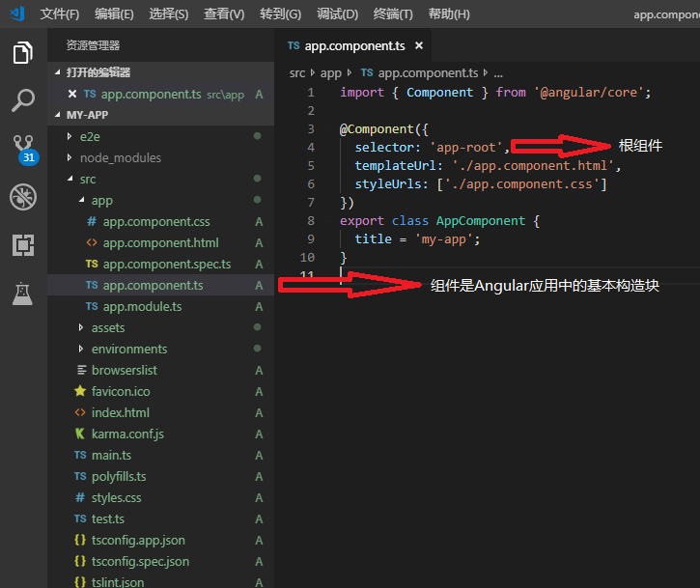The image size is (700, 588).
Task: Open the Debug view icon
Action: [23, 197]
